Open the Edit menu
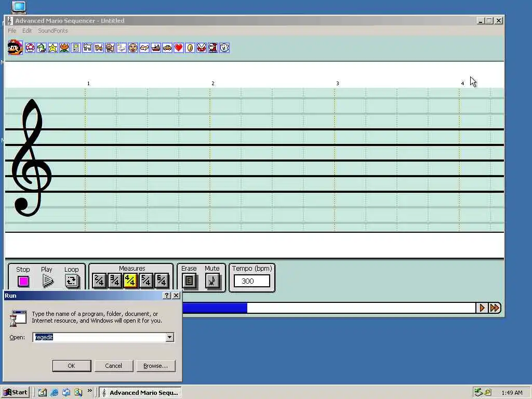532x399 pixels. (27, 31)
